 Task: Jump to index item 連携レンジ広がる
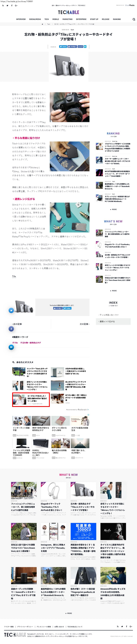click(x=113, y=322)
